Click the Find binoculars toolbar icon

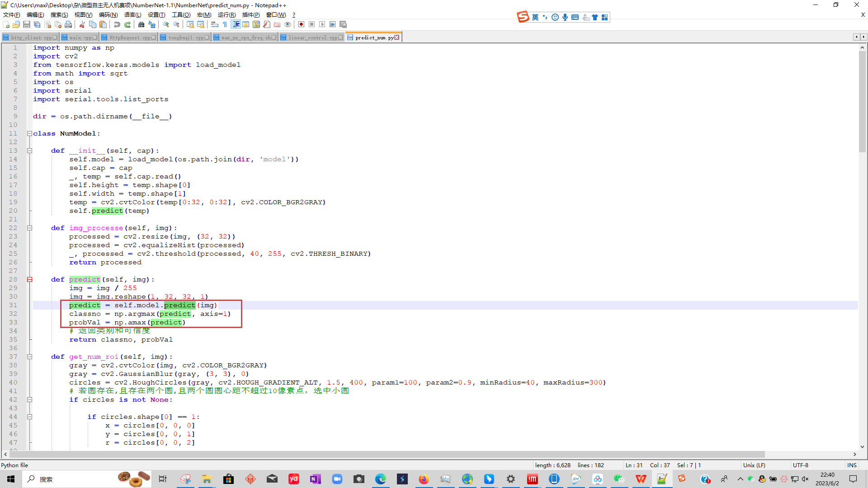[141, 24]
